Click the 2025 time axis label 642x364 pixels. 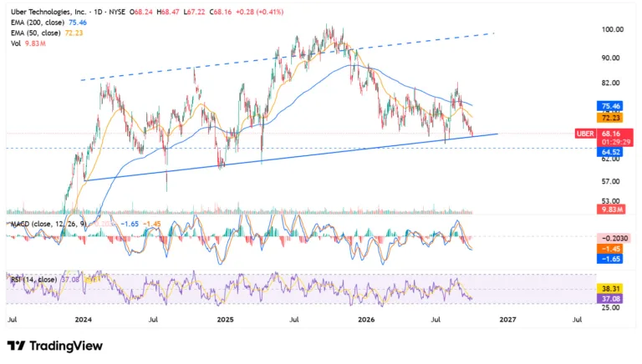(x=225, y=320)
